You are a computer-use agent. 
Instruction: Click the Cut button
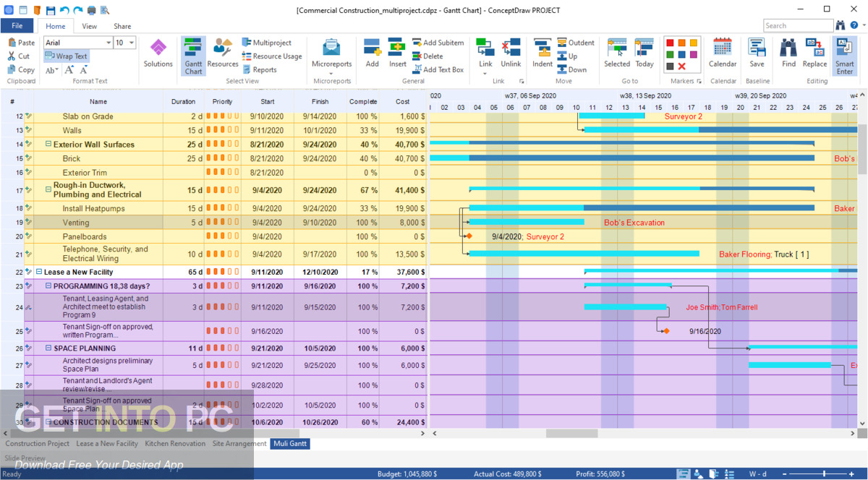(x=19, y=56)
